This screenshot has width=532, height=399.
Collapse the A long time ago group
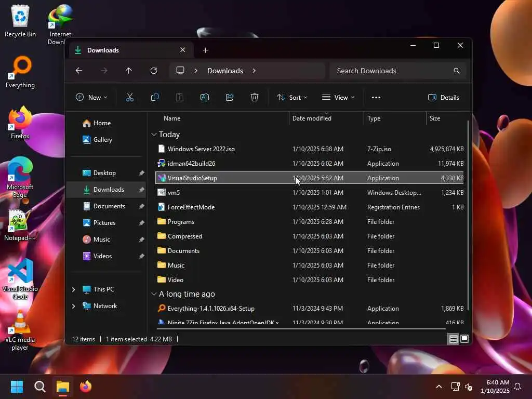154,294
